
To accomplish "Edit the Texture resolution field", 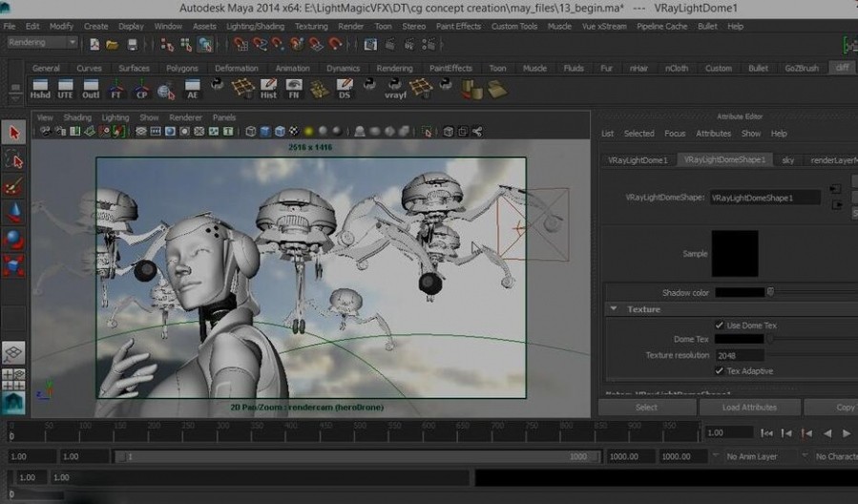I will pyautogui.click(x=740, y=356).
